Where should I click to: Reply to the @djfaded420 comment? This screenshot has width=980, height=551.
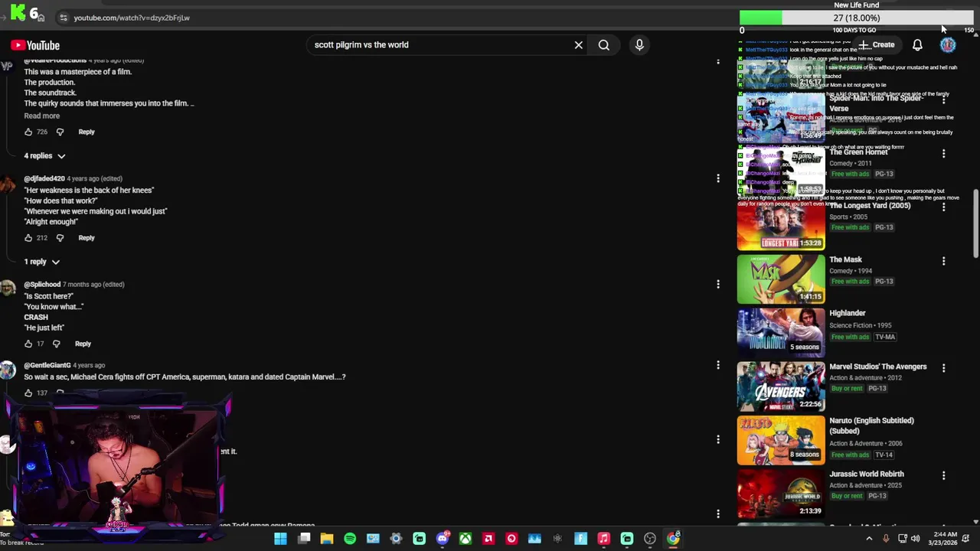(x=87, y=238)
